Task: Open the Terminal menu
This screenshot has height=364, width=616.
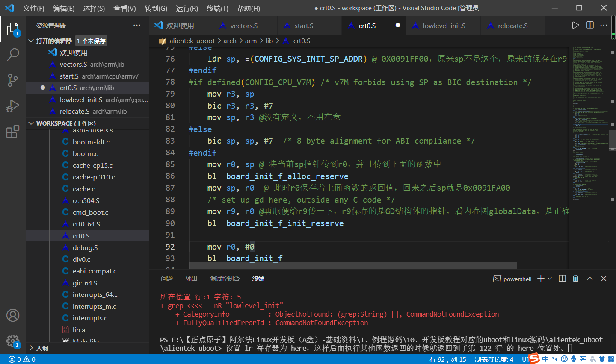Action: [217, 8]
